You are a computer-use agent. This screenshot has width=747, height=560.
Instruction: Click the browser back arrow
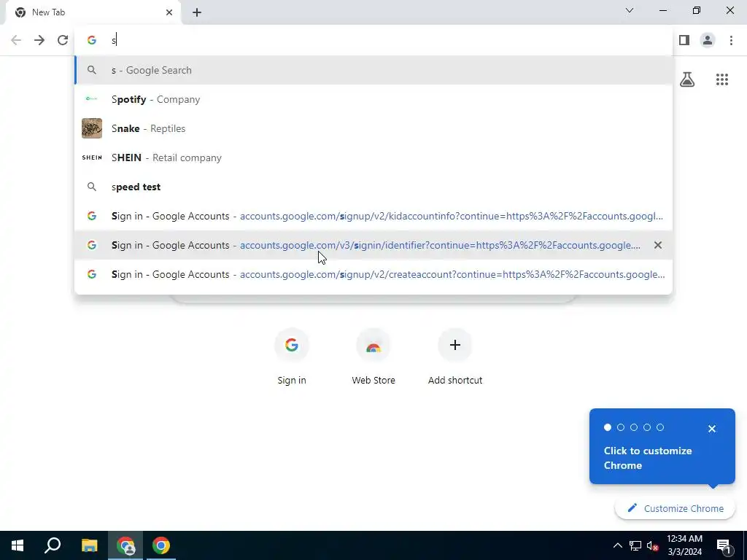tap(16, 40)
